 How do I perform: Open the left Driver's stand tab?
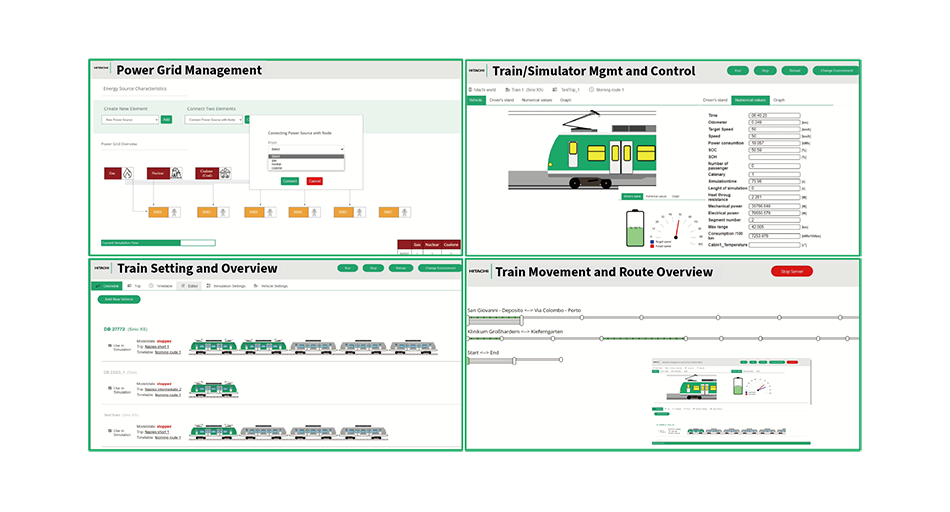[x=502, y=100]
